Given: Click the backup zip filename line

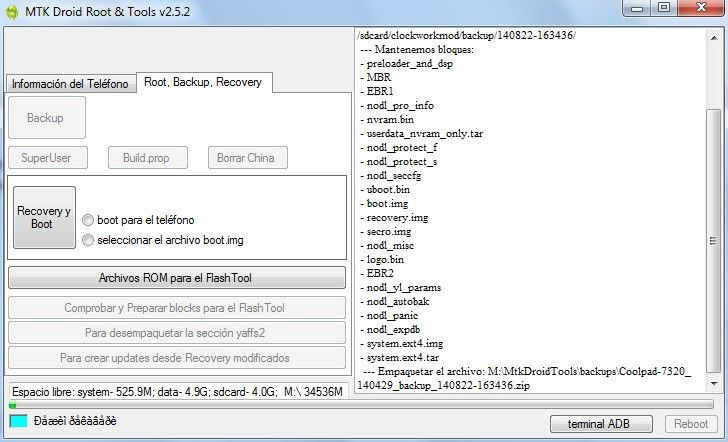Looking at the screenshot, I should point(443,385).
